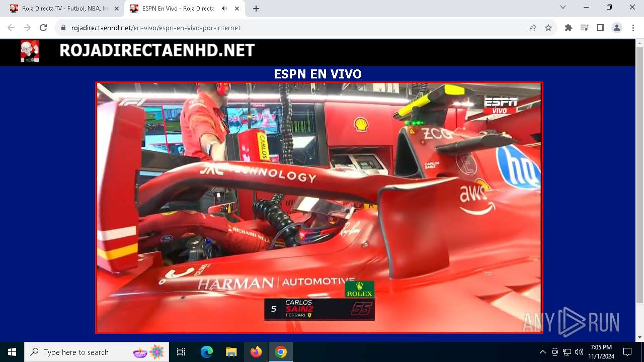Click the ESPN live video player
This screenshot has height=362, width=644.
(319, 208)
